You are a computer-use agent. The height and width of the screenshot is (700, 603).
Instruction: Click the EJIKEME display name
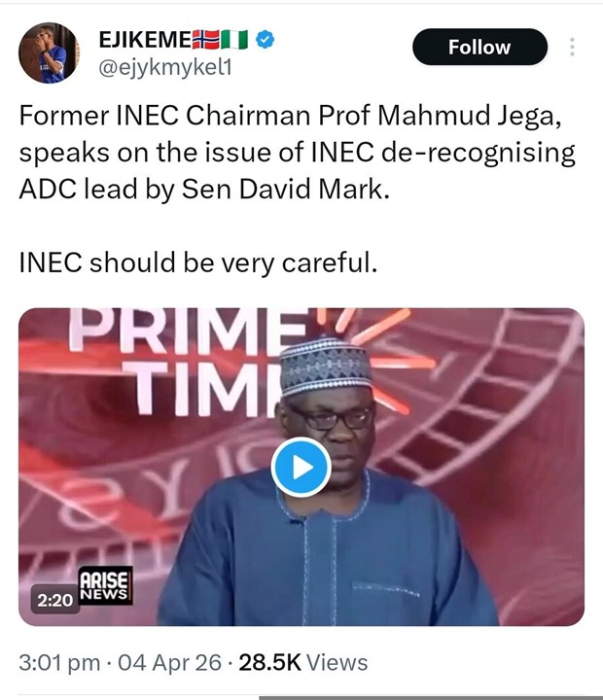point(143,40)
